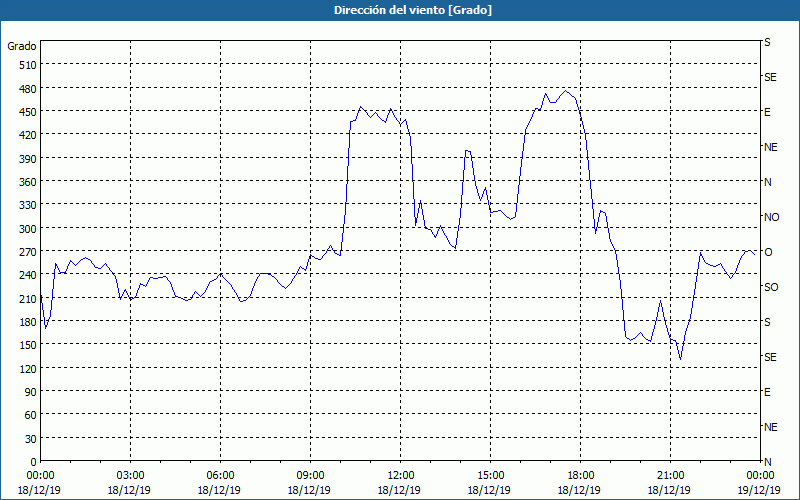Select the 12:00 time label

pyautogui.click(x=401, y=476)
